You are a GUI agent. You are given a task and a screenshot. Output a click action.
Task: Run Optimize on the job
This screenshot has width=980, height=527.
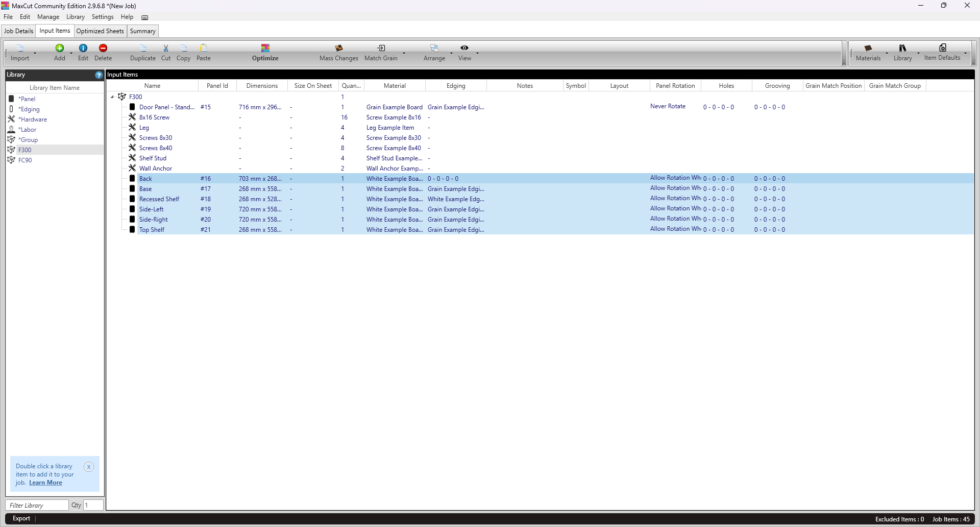(x=265, y=53)
